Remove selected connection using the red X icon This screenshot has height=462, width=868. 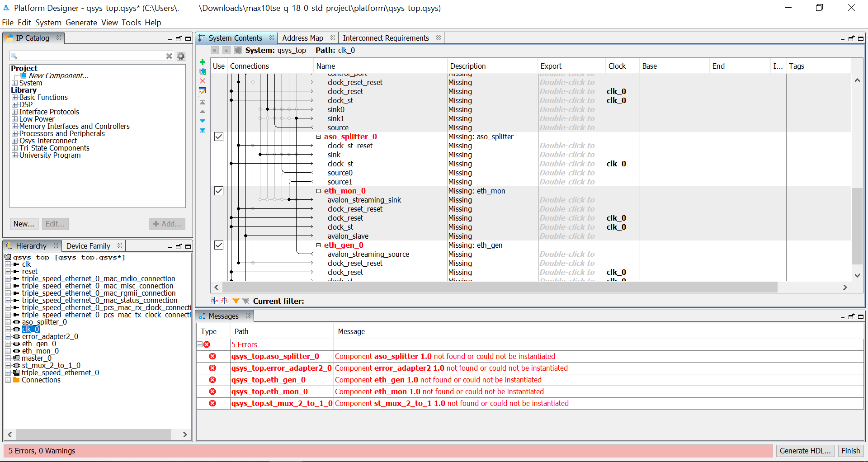pos(203,81)
